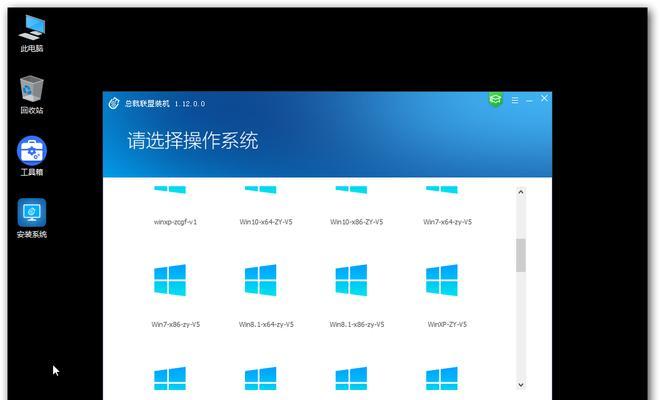Launch the 工具箱 toolbox desktop icon

tap(32, 156)
